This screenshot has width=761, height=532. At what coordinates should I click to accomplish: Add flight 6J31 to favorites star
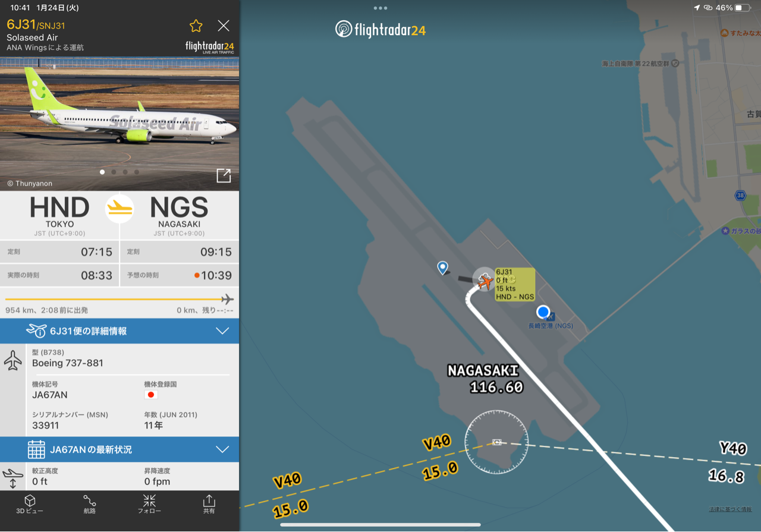click(196, 26)
